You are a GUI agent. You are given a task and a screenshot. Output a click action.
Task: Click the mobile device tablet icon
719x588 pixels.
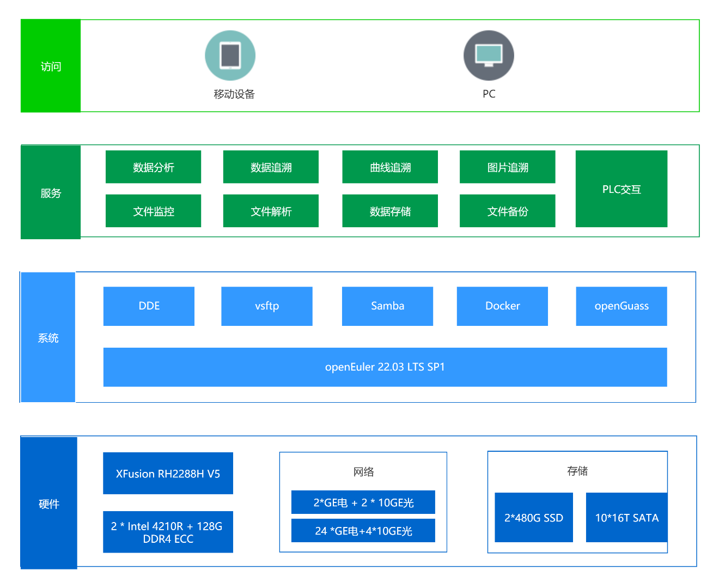pyautogui.click(x=230, y=56)
